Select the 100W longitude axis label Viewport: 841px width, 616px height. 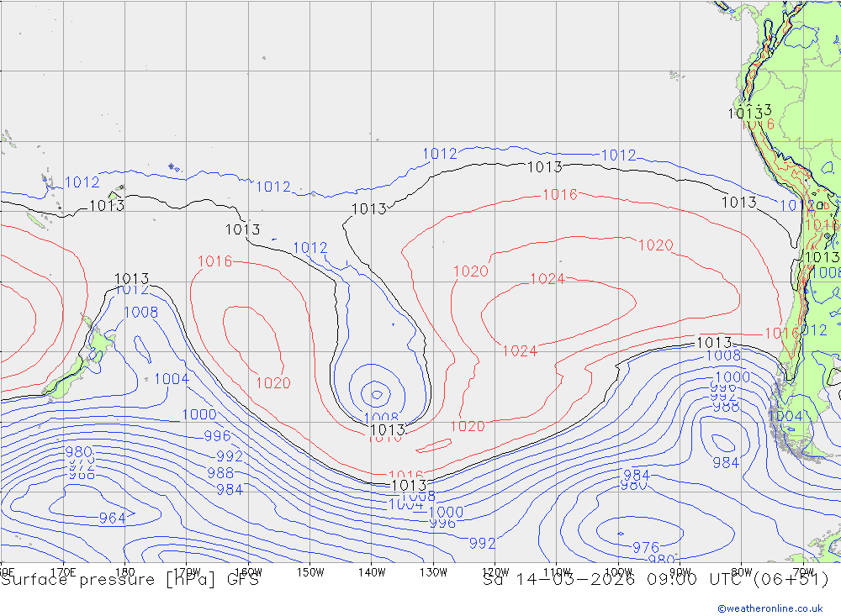click(618, 572)
